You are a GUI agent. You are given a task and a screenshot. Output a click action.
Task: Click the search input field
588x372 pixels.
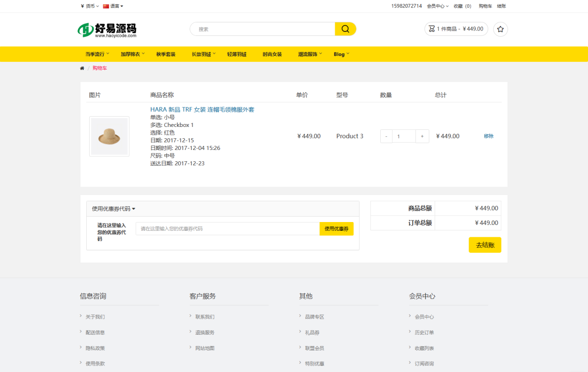click(263, 29)
